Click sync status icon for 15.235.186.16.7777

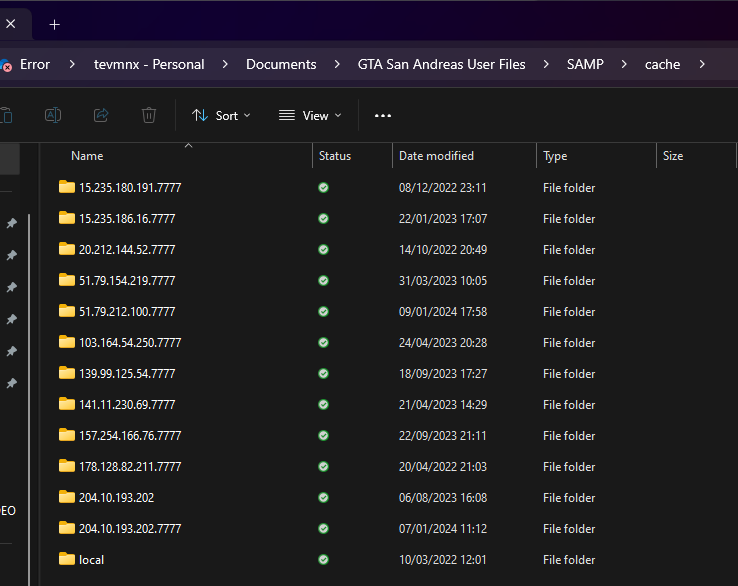pyautogui.click(x=323, y=219)
